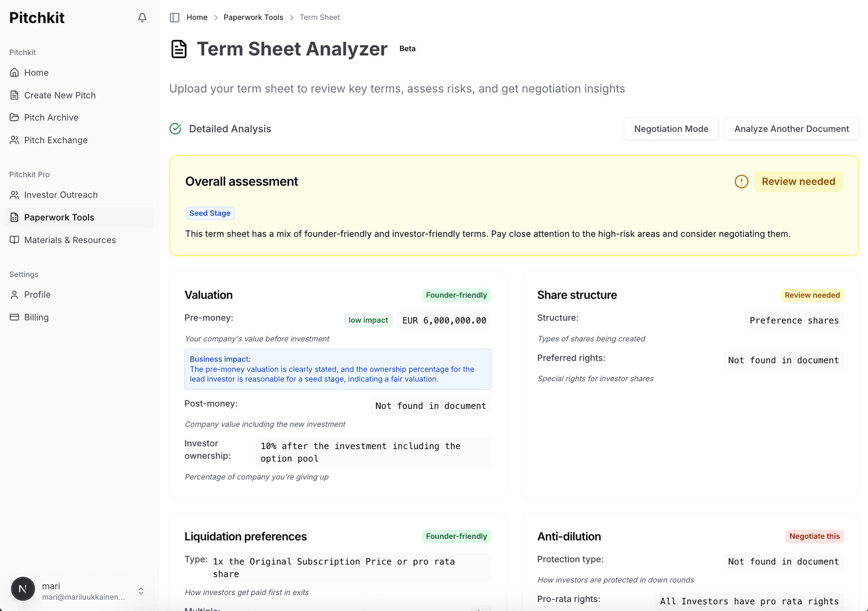Go to the Profile settings page
This screenshot has width=868, height=611.
(37, 295)
